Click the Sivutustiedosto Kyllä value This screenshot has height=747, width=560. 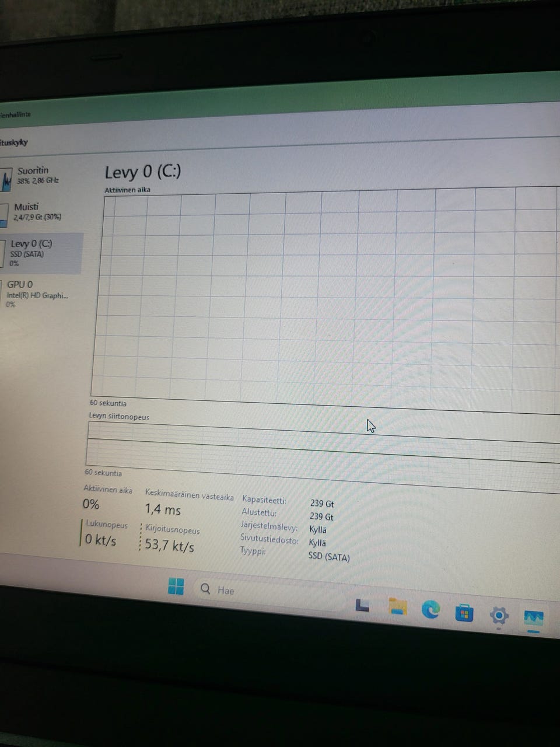click(317, 543)
